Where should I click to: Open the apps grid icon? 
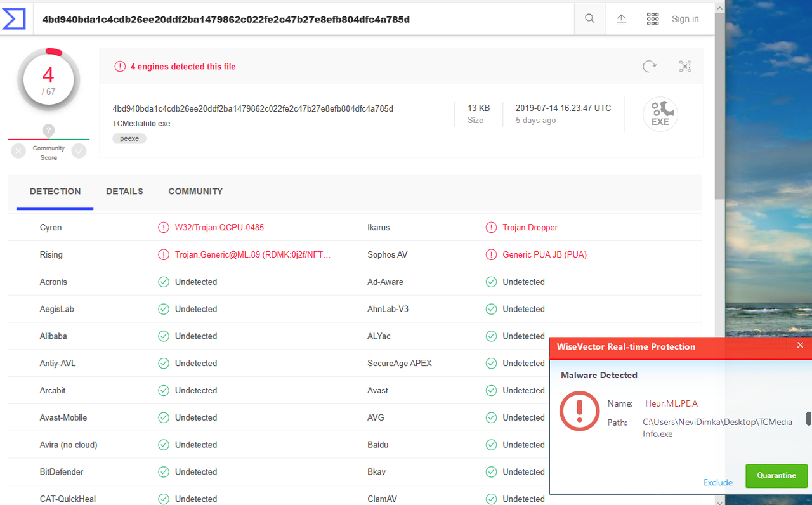click(x=653, y=19)
